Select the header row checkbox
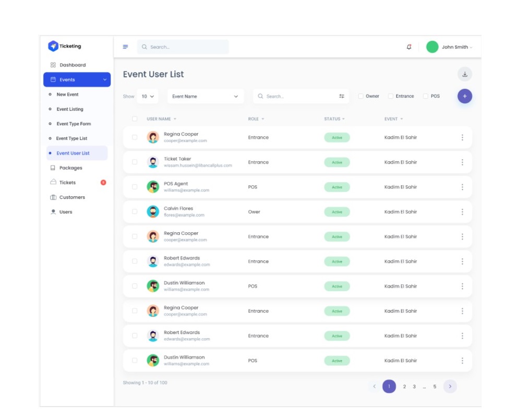Image resolution: width=530 pixels, height=420 pixels. pos(135,118)
